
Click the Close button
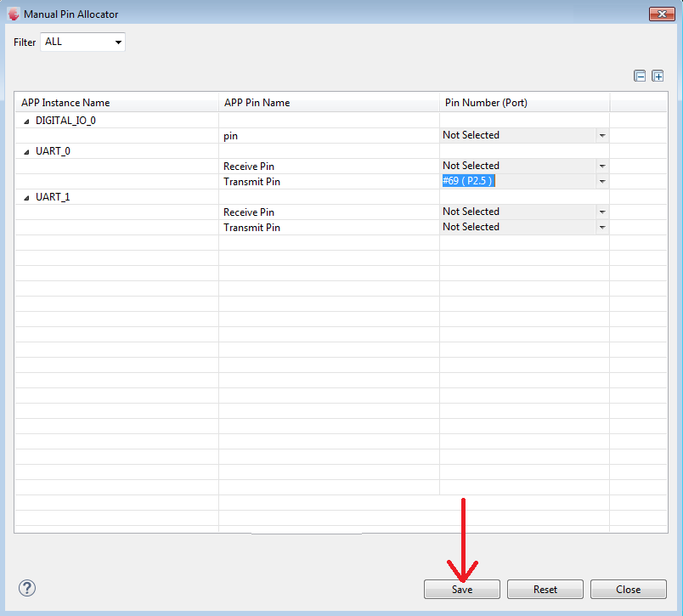pyautogui.click(x=628, y=590)
